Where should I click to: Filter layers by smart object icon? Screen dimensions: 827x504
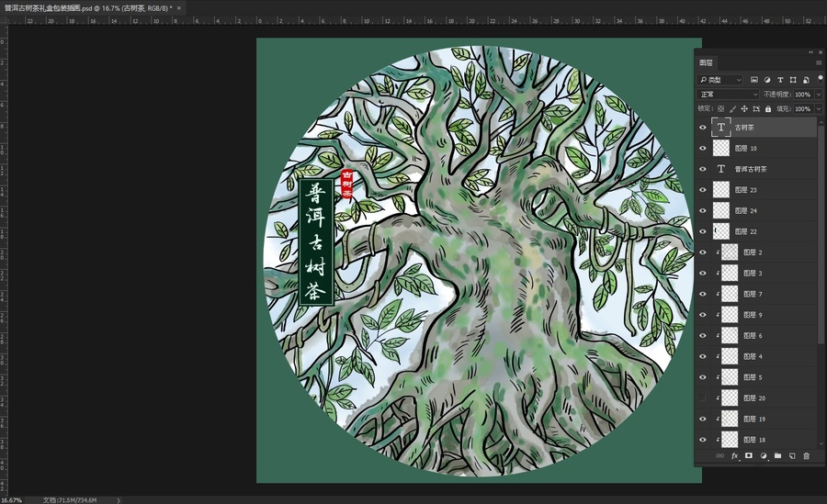(806, 80)
